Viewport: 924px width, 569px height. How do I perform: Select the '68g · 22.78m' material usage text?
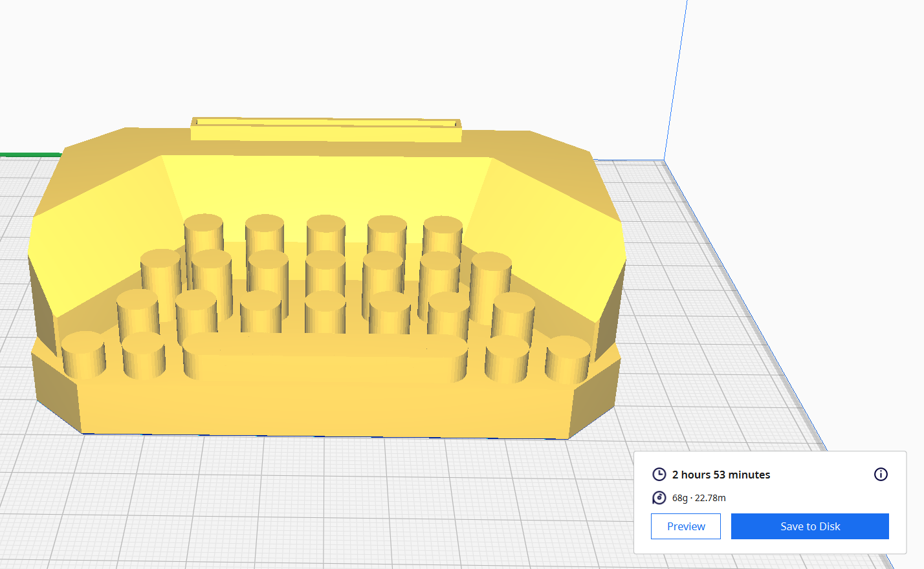point(699,498)
